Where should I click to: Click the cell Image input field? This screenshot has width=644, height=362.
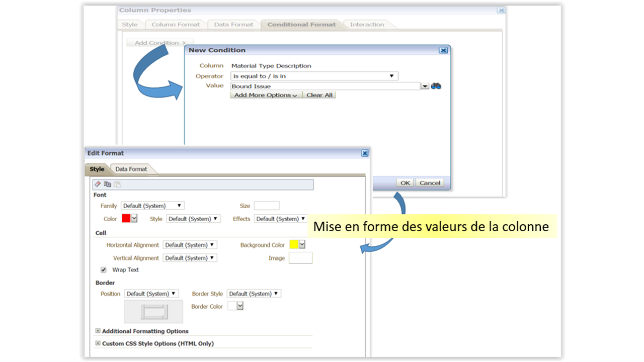coord(300,258)
